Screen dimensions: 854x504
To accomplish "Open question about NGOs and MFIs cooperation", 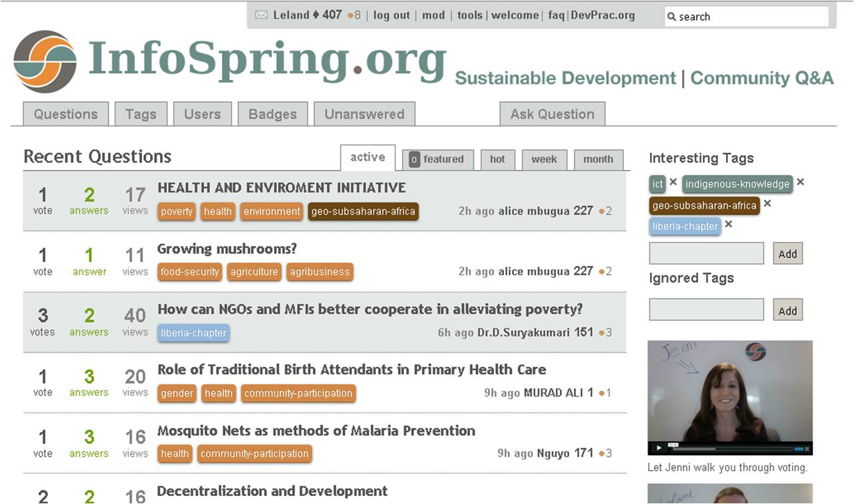I will point(370,309).
